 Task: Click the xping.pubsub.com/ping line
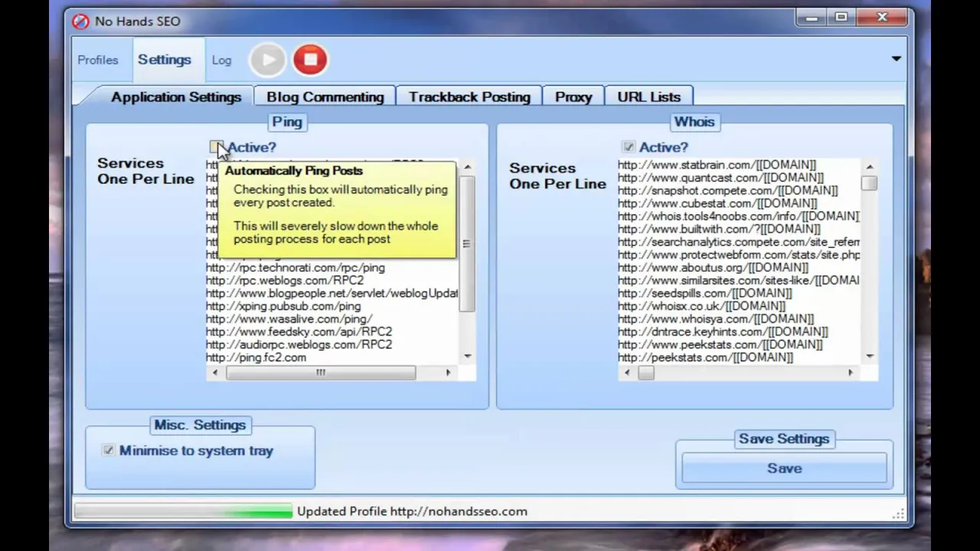point(283,306)
